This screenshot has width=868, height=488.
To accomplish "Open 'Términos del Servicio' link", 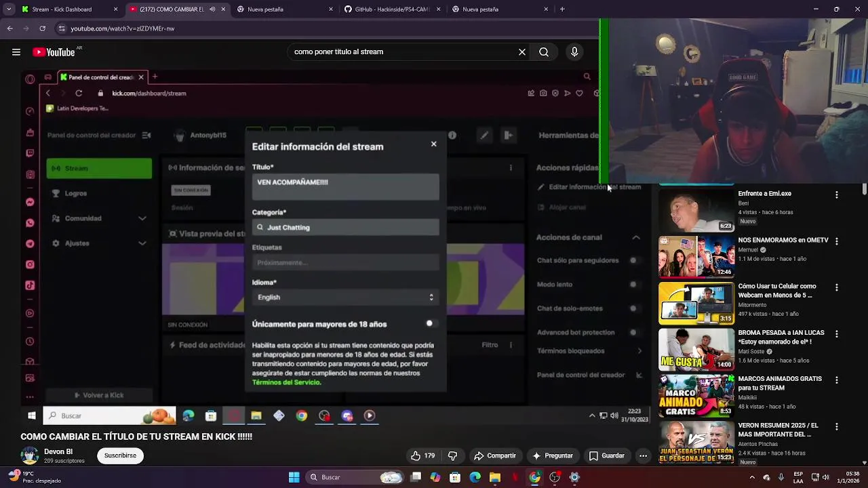I will pyautogui.click(x=286, y=382).
